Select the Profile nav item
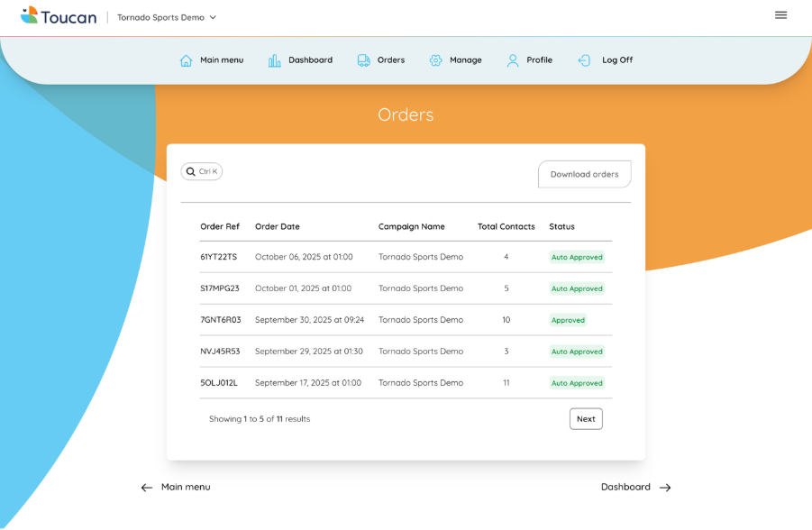 (x=539, y=60)
